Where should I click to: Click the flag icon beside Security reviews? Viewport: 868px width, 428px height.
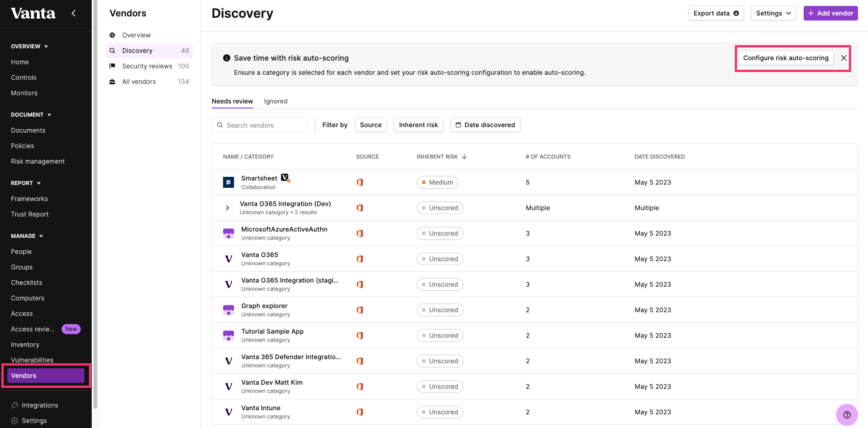(112, 66)
